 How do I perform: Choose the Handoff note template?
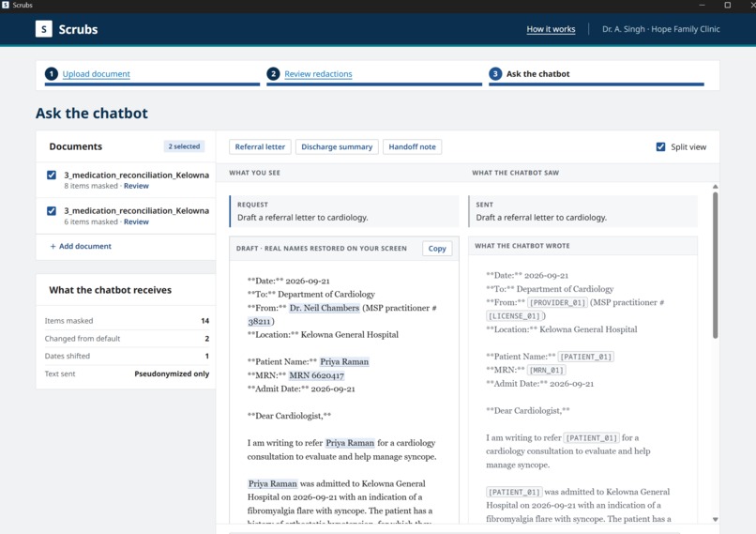[x=412, y=146]
